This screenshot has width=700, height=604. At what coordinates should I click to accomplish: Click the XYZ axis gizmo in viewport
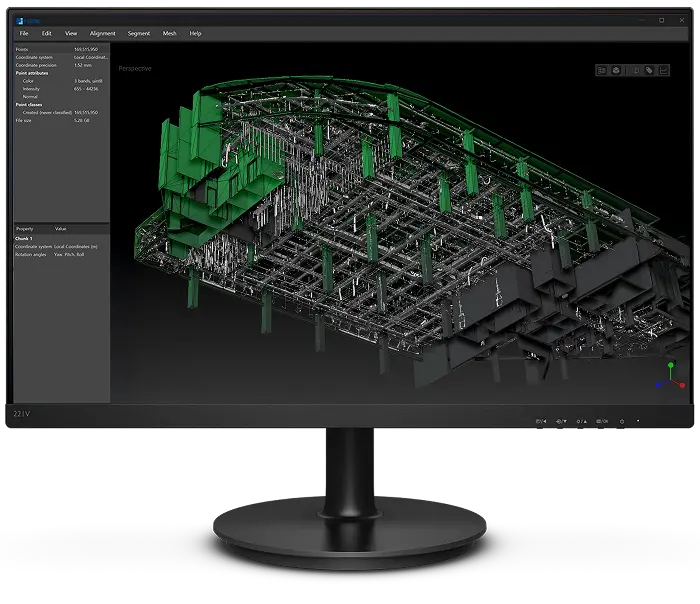click(672, 377)
